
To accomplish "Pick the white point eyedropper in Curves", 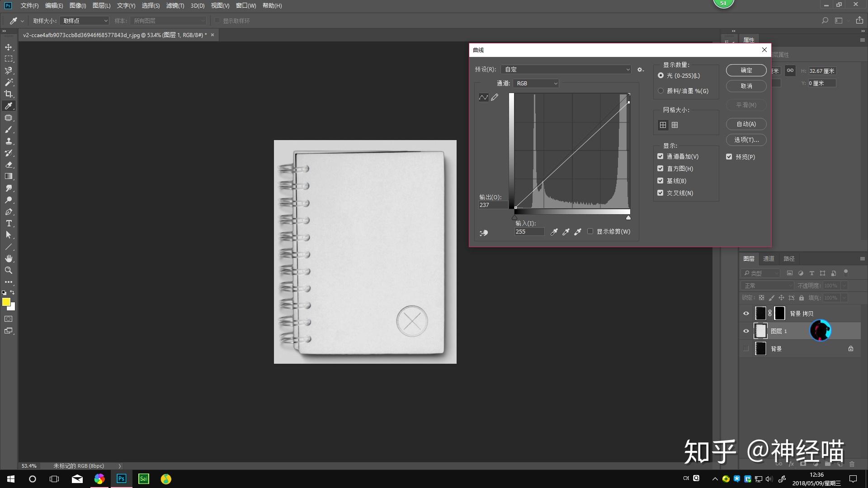I will [577, 232].
